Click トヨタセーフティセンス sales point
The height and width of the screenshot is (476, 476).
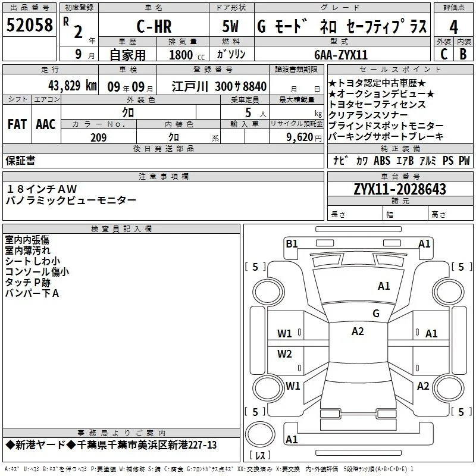(377, 105)
